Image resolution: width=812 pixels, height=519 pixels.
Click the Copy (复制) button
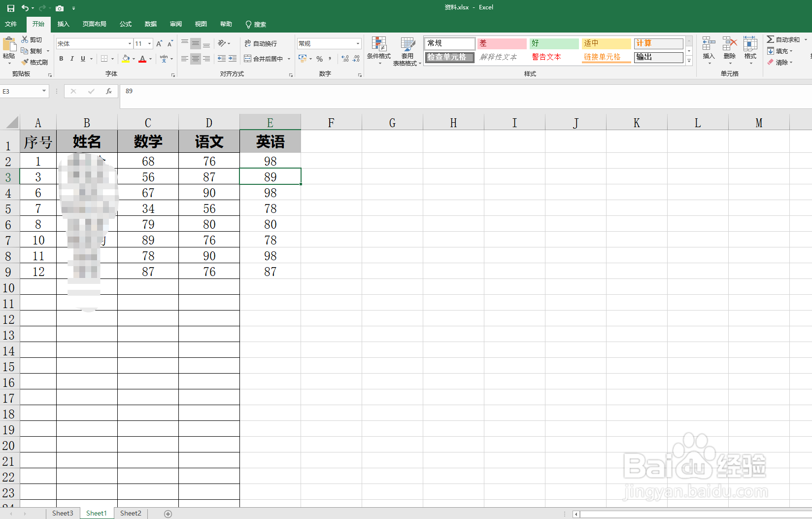pyautogui.click(x=32, y=51)
